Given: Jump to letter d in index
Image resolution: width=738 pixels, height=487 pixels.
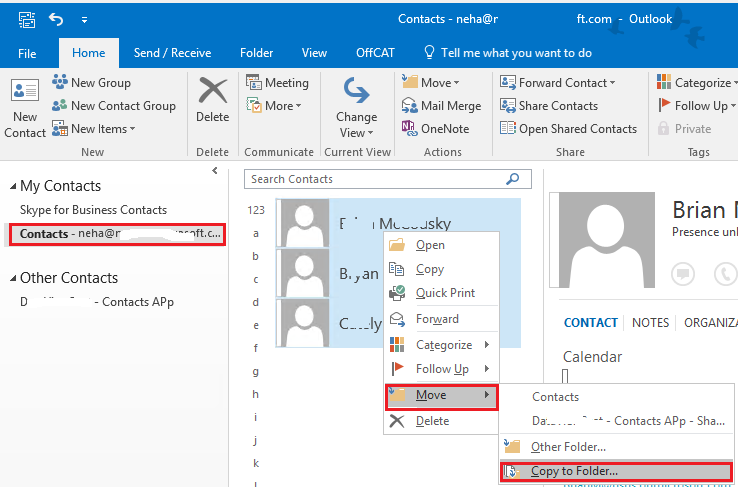Looking at the screenshot, I should 256,302.
